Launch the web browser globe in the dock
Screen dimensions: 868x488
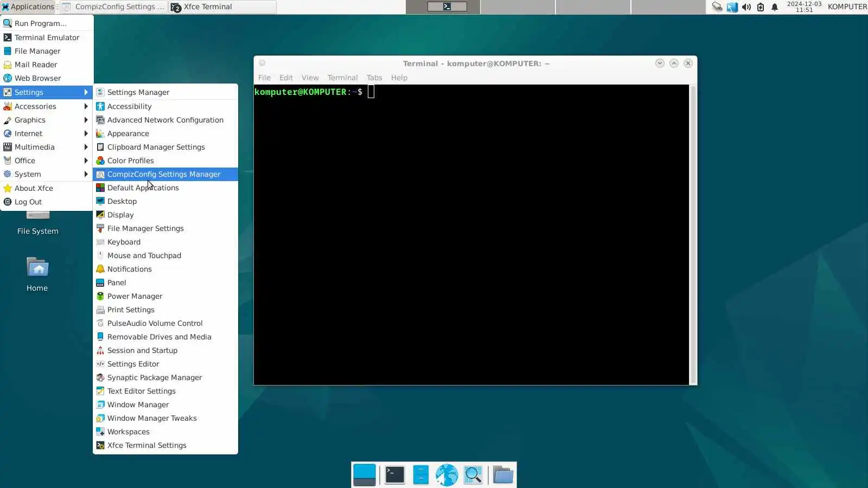tap(446, 474)
